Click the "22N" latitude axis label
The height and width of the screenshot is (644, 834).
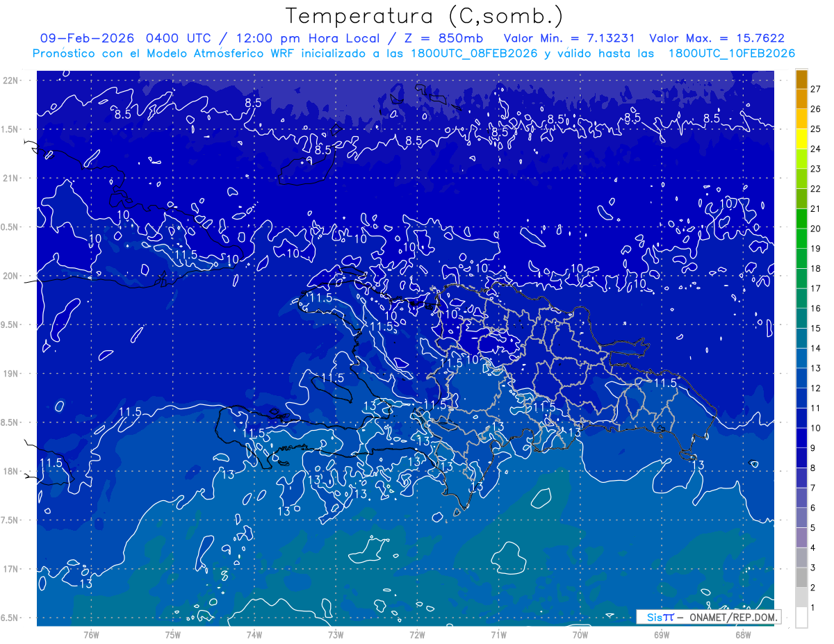point(12,80)
